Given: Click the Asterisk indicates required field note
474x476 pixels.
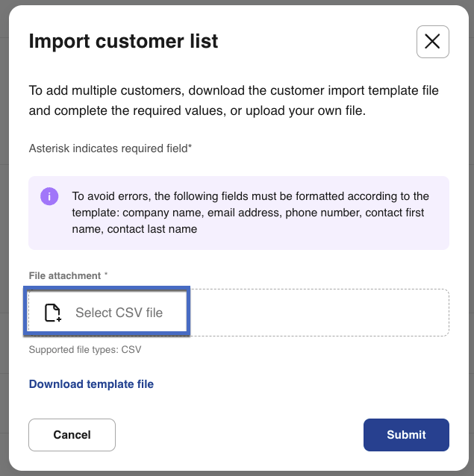Looking at the screenshot, I should (110, 148).
